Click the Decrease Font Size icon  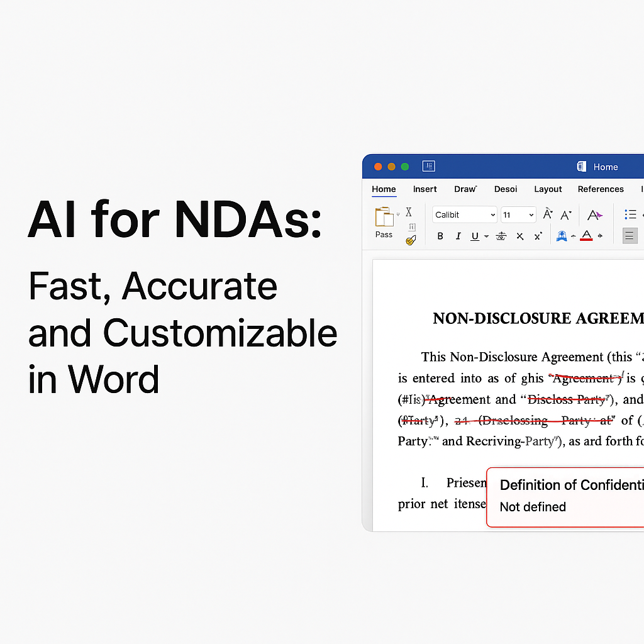566,215
